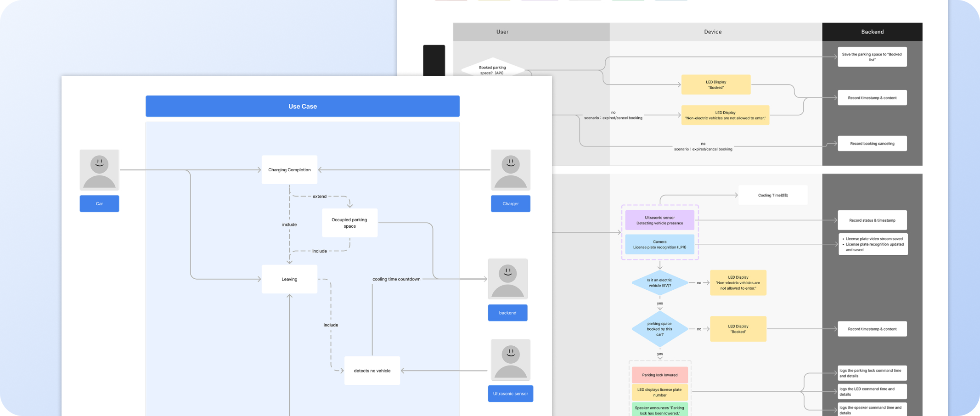The image size is (980, 416).
Task: Select the Booked parking space? (API) diamond
Action: [493, 67]
